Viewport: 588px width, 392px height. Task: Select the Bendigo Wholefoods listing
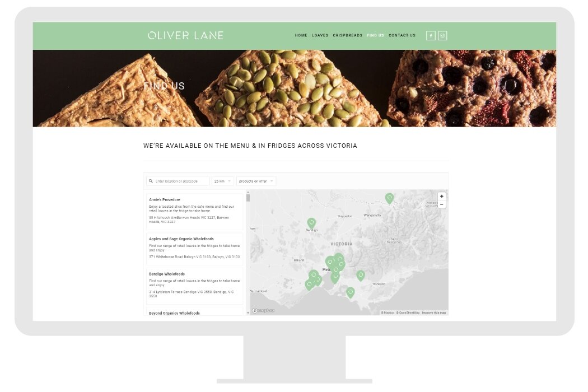pyautogui.click(x=195, y=286)
